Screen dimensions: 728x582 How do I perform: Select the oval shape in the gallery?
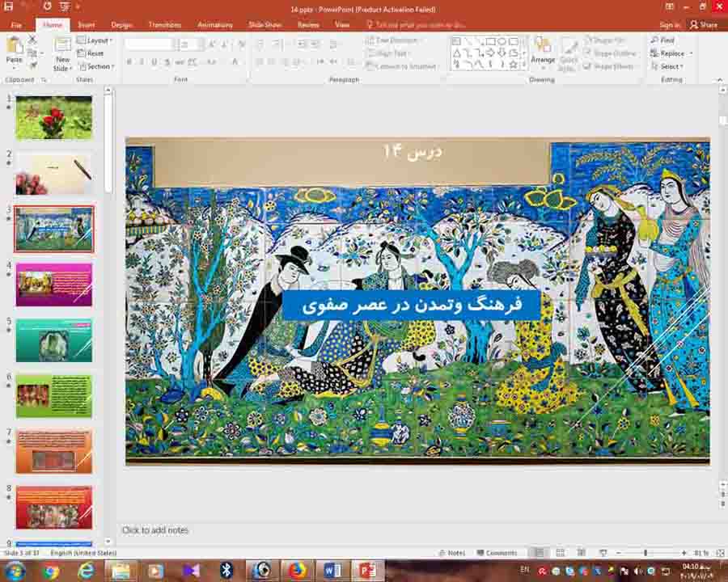pyautogui.click(x=502, y=42)
